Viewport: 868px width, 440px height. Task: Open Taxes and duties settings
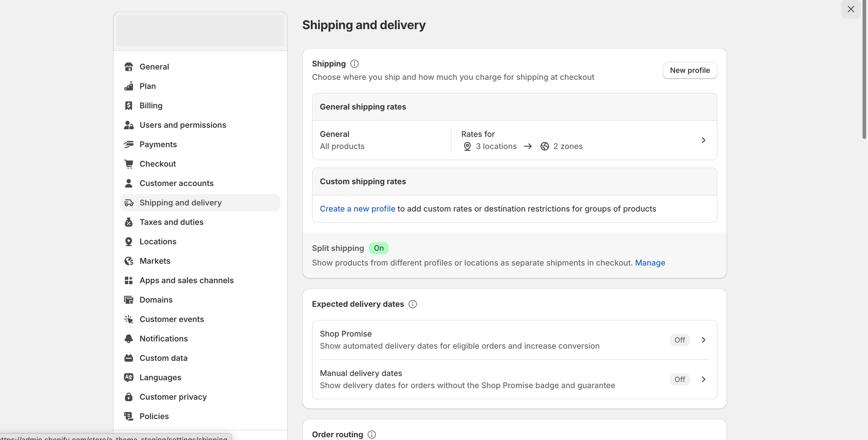click(x=171, y=222)
